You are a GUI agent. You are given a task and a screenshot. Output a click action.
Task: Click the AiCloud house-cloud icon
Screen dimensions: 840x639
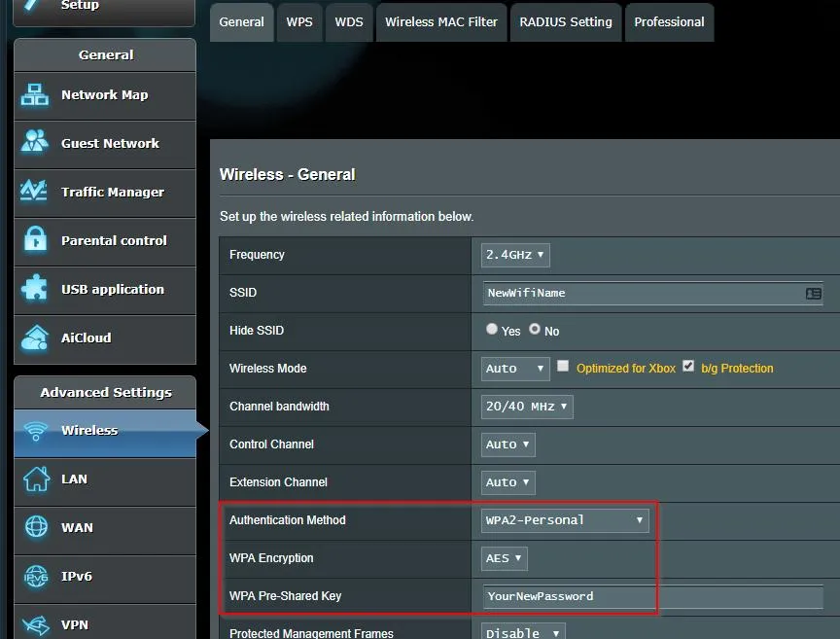coord(35,337)
